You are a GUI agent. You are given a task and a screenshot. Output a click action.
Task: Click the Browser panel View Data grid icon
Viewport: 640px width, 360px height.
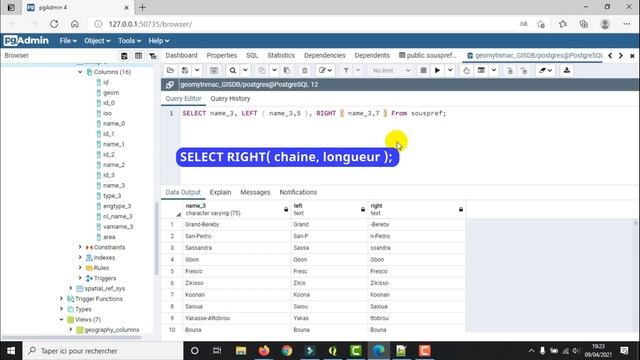[x=138, y=56]
